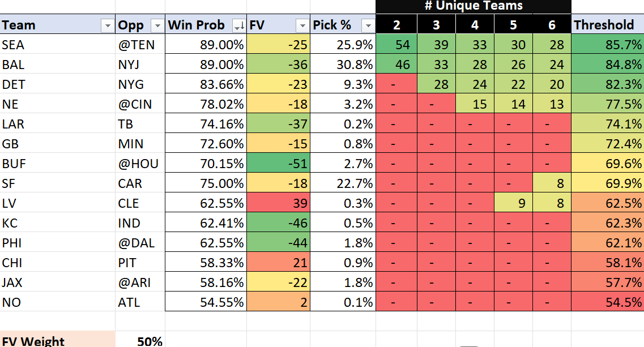Viewport: 644px width, 347px height.
Task: Select the SEA cell showing 54
Action: [396, 45]
